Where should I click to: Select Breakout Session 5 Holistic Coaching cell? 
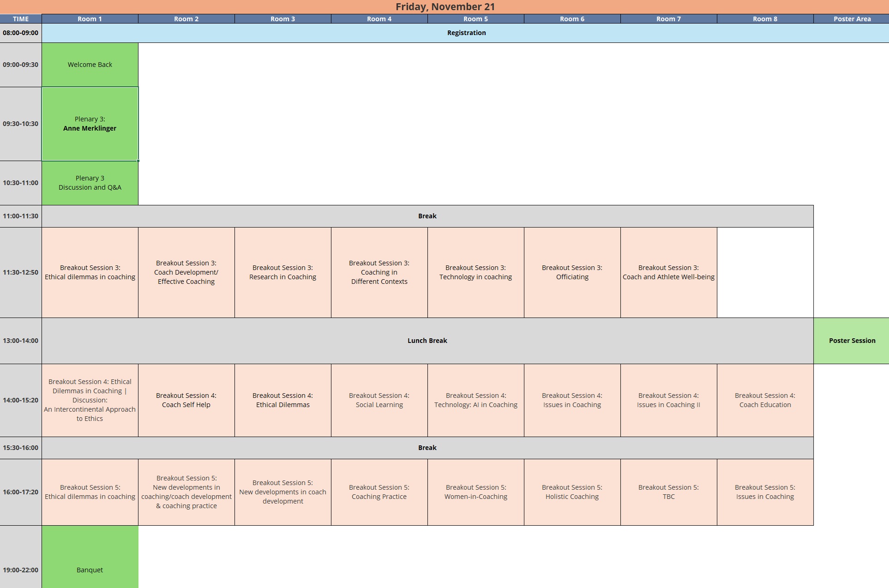pos(572,492)
